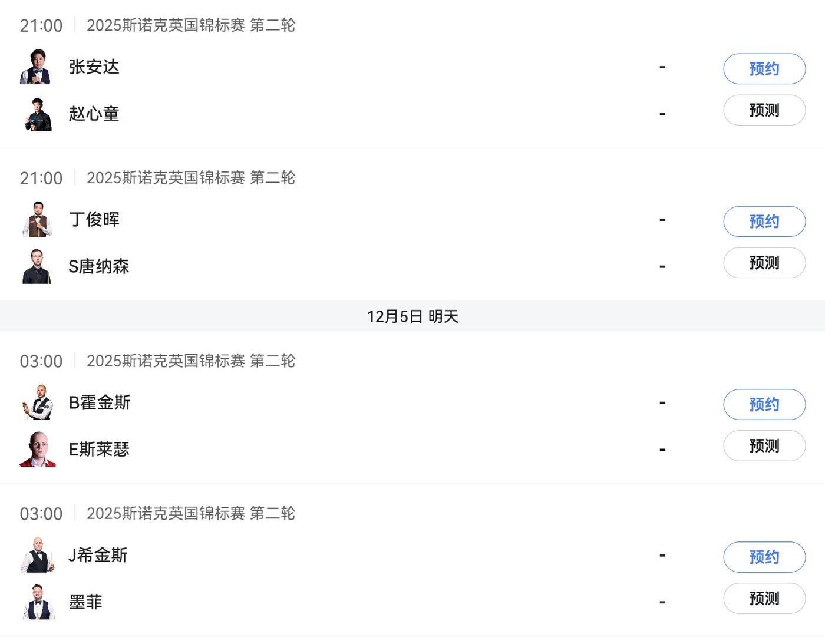Open prediction for 丁俊晖 vs S唐纳森 match
The height and width of the screenshot is (644, 825).
764,263
